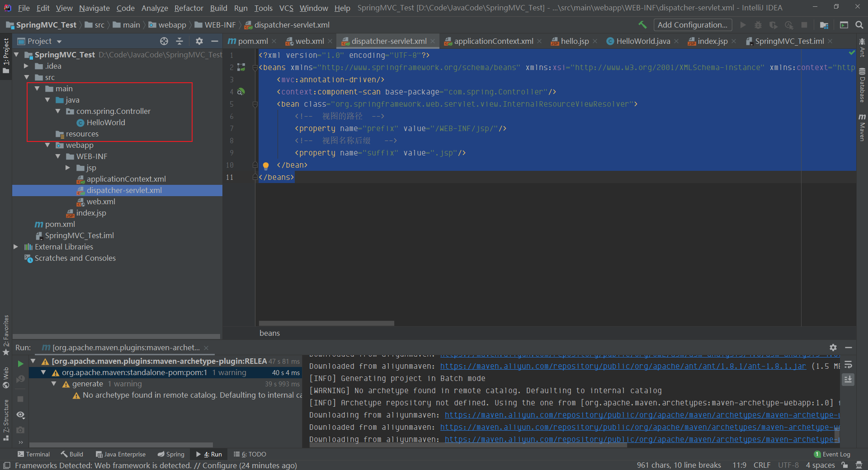Expand the .idea folder
868x470 pixels.
point(26,66)
